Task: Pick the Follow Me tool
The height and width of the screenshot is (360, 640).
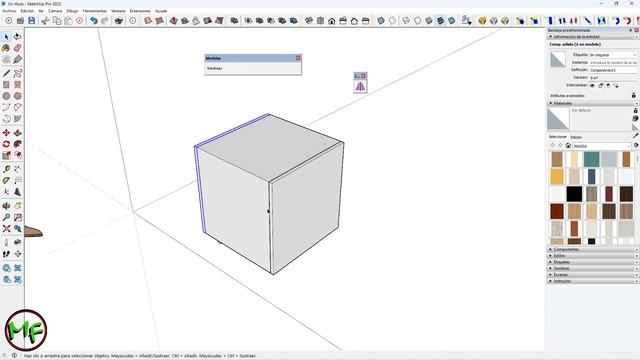Action: click(18, 144)
